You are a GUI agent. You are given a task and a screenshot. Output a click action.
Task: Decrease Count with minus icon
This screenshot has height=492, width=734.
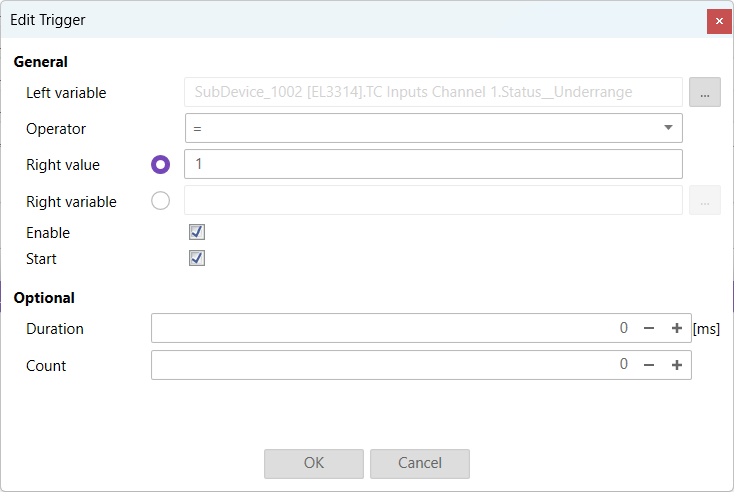click(649, 365)
